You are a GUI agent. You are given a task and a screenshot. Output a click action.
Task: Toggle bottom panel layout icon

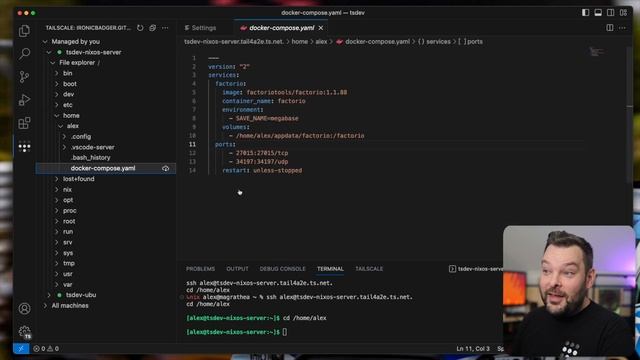(598, 13)
